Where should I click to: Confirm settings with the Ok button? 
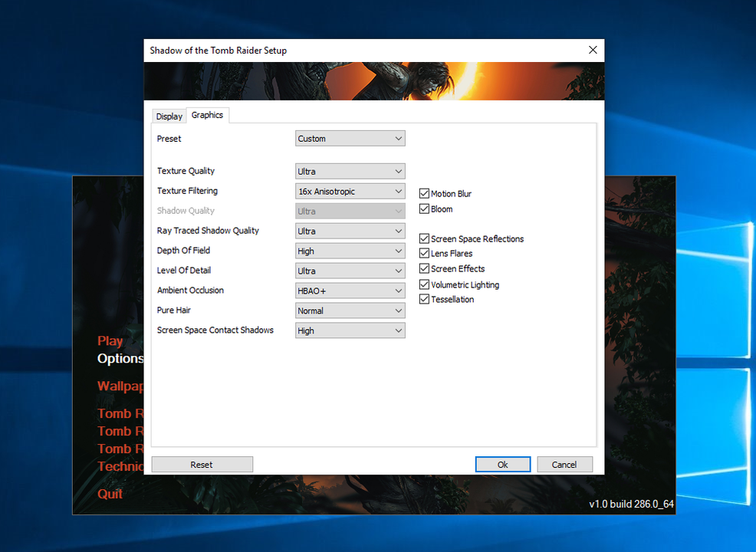[x=503, y=465]
